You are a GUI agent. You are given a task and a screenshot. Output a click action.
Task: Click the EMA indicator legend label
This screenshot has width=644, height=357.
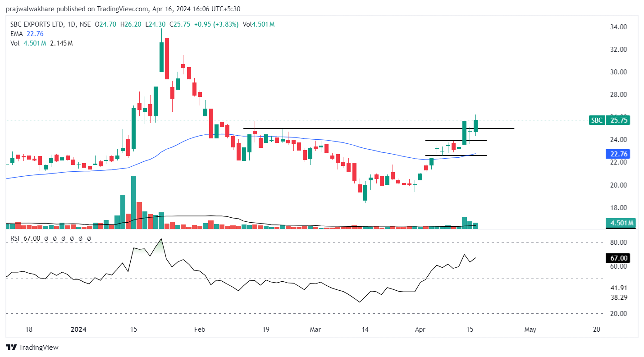coord(16,33)
